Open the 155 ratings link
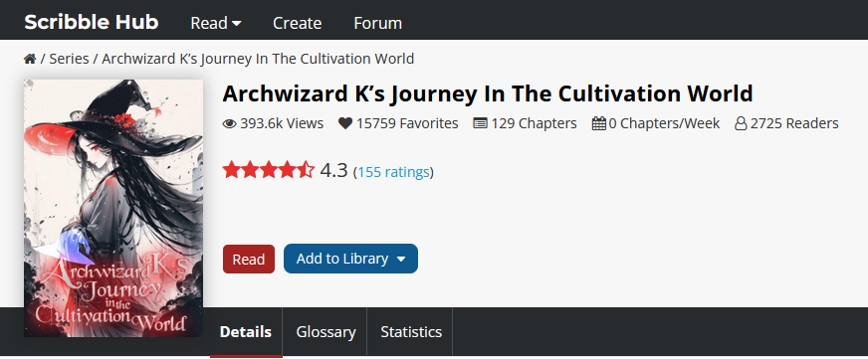This screenshot has width=868, height=359. tap(393, 172)
